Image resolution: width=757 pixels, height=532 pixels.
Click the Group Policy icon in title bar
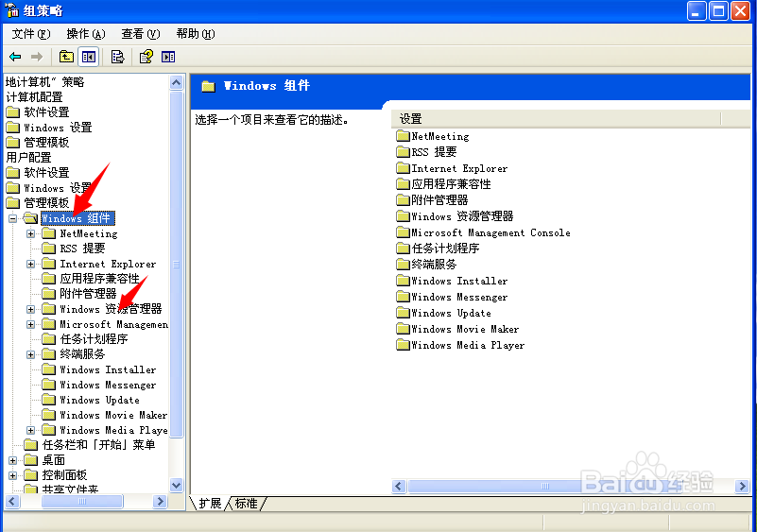coord(11,9)
